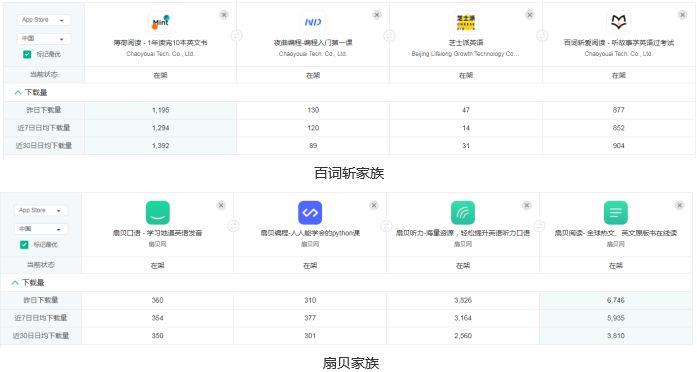Click 扇贝听力 yesterday downloads 3,826
Screen dimensions: 697x372
(x=463, y=300)
